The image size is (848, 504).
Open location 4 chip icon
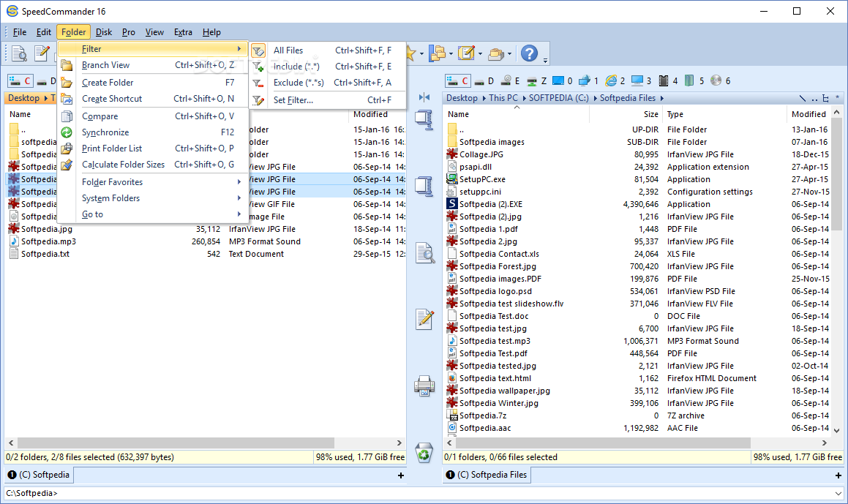point(669,81)
